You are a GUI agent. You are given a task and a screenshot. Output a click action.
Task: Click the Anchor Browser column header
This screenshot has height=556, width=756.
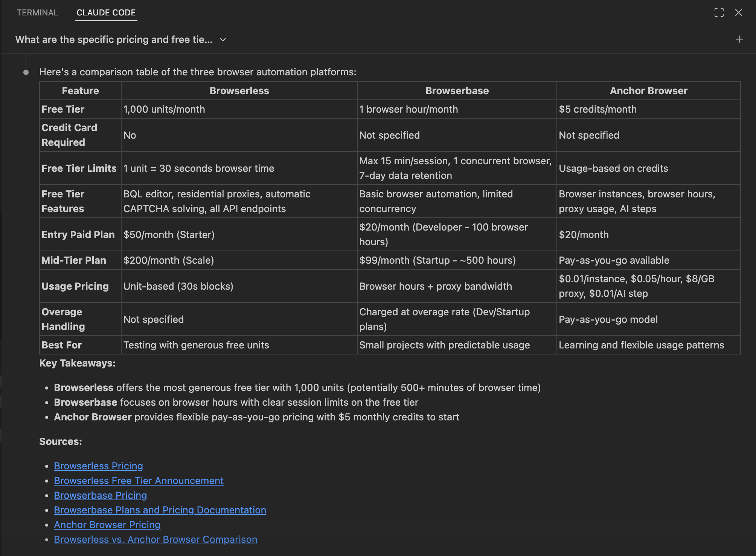click(x=648, y=91)
